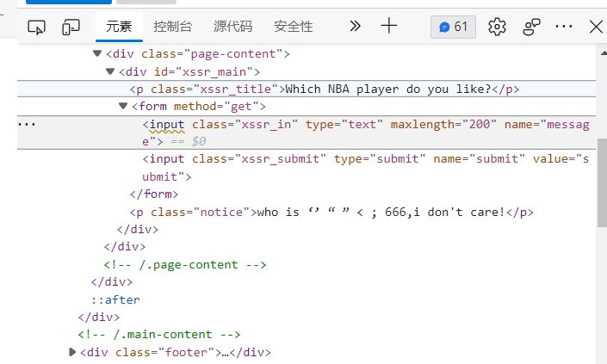Click the /.main-content comment line
This screenshot has height=364, width=607.
(159, 334)
